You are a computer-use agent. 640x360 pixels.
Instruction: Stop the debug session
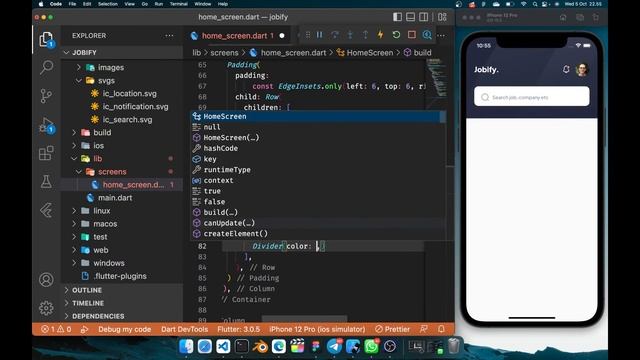click(411, 35)
